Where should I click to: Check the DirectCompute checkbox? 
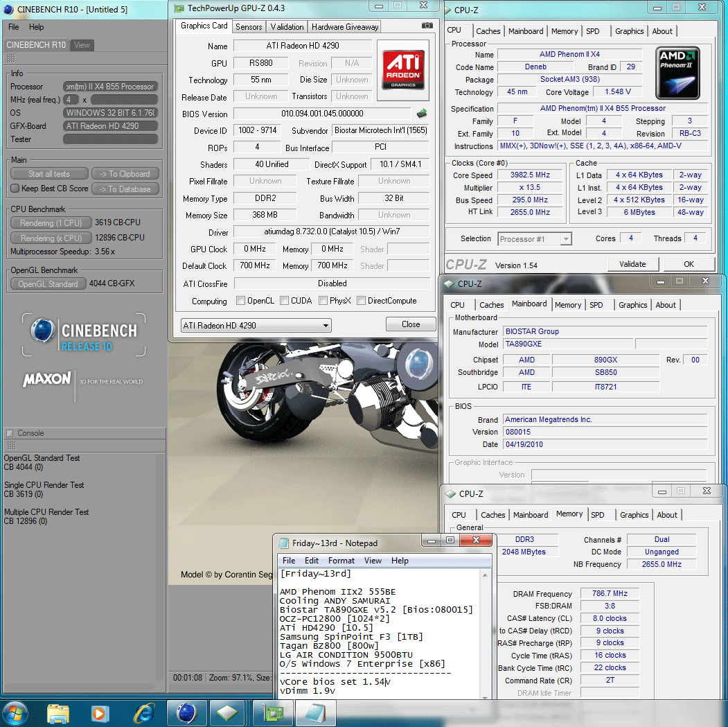pyautogui.click(x=362, y=301)
